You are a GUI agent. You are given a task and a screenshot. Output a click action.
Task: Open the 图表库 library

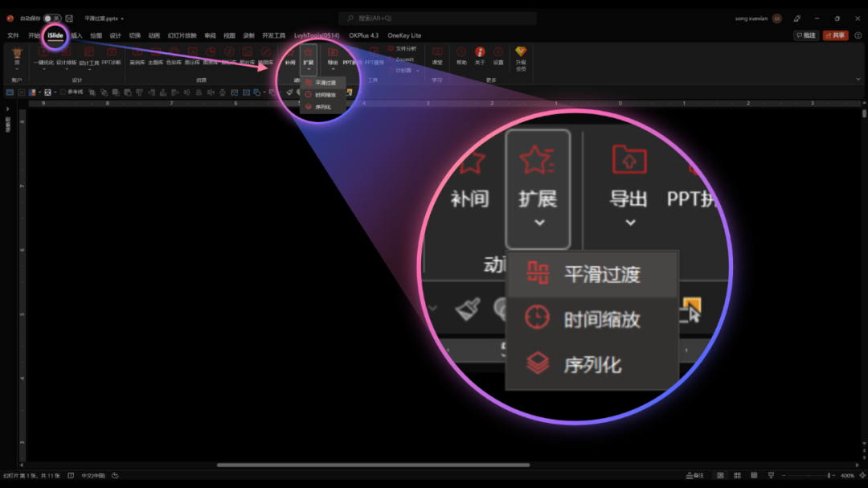(211, 56)
